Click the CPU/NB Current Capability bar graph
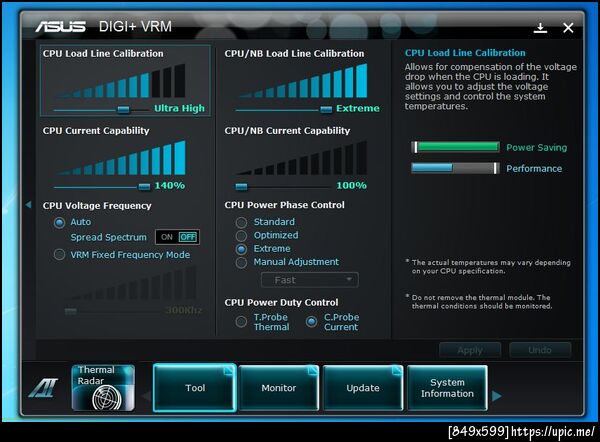600x442 pixels. (303, 158)
